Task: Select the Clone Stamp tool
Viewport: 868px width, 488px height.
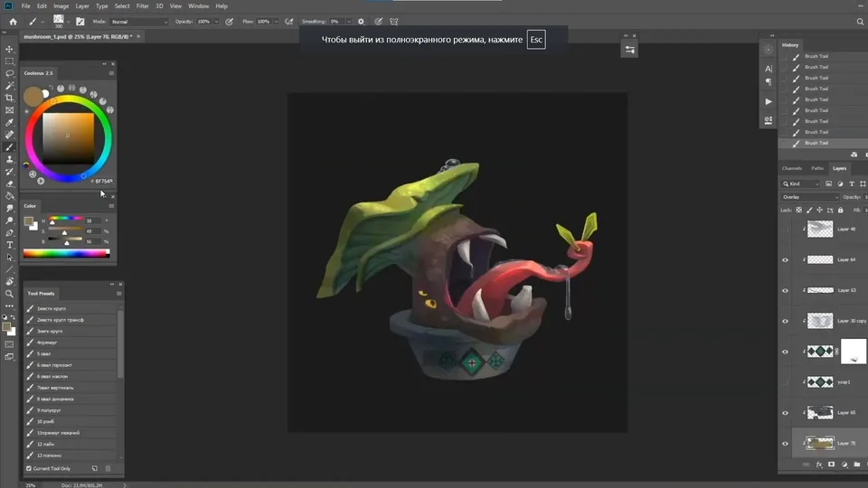Action: [9, 159]
